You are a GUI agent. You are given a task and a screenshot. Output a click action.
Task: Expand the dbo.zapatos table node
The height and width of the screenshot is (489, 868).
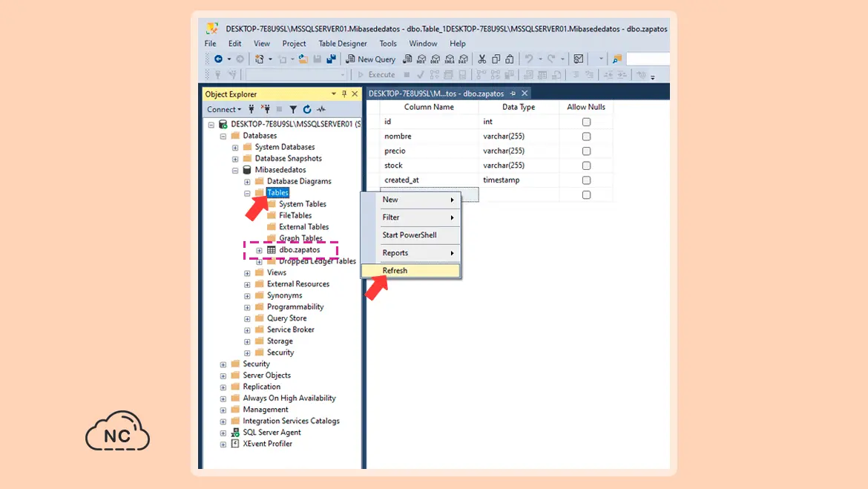[x=259, y=250]
